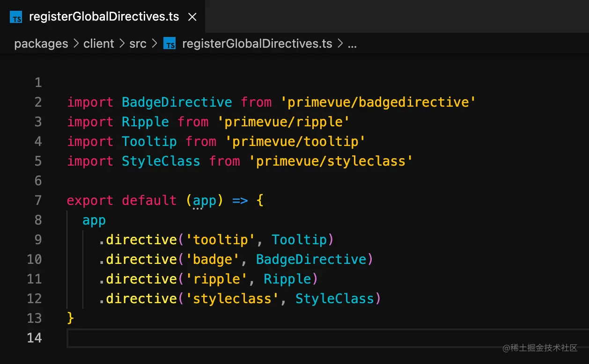Click the export keyword on line 7
589x364 pixels.
(90, 201)
